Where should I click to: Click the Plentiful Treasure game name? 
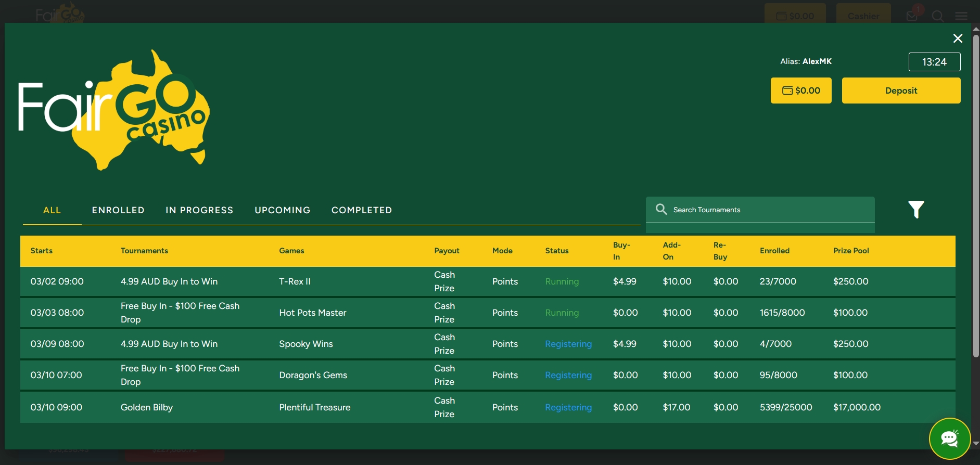314,407
